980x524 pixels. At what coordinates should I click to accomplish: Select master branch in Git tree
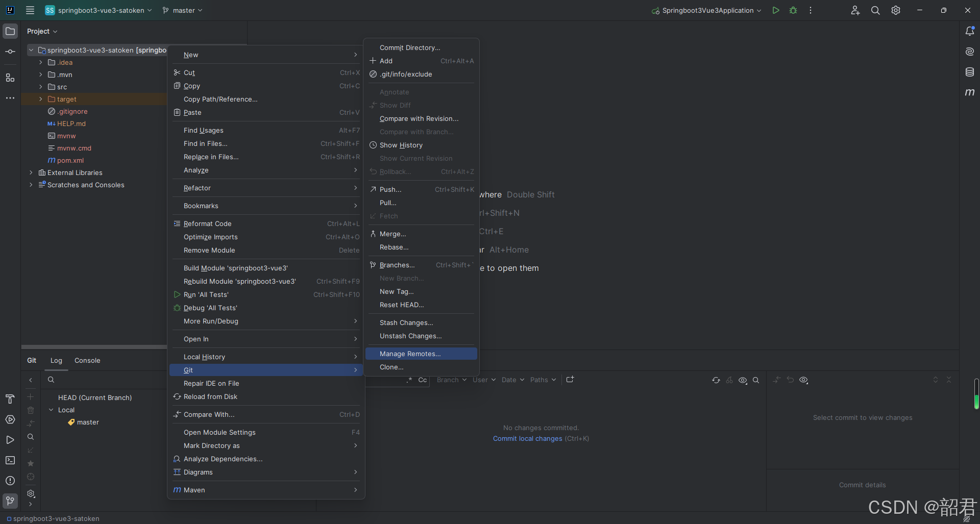(x=88, y=422)
